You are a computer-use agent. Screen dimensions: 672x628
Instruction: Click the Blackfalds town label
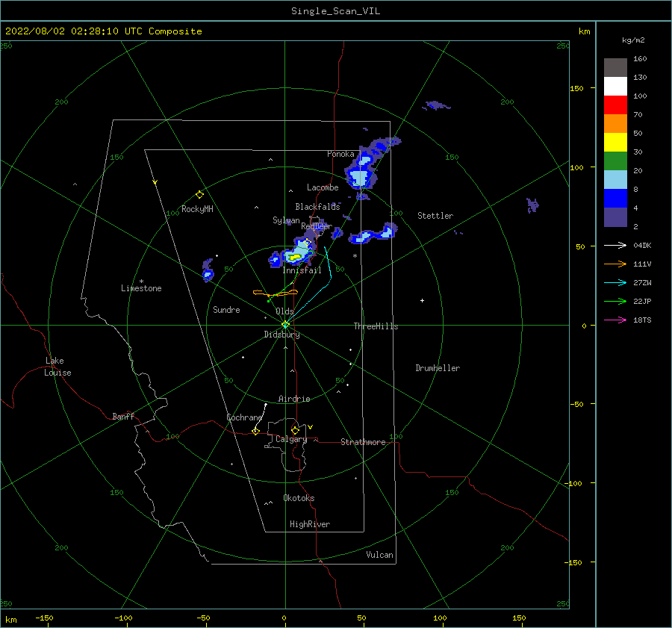pyautogui.click(x=317, y=207)
